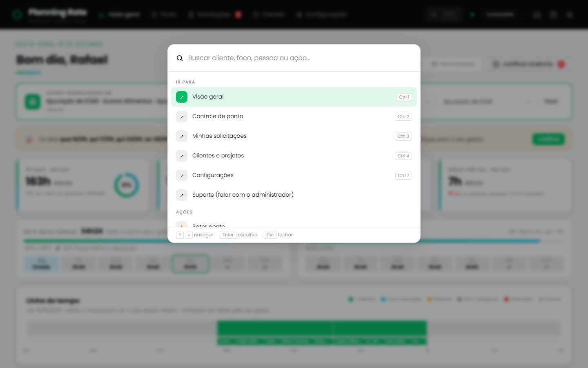
Task: Open Configurações from the palette
Action: 294,175
